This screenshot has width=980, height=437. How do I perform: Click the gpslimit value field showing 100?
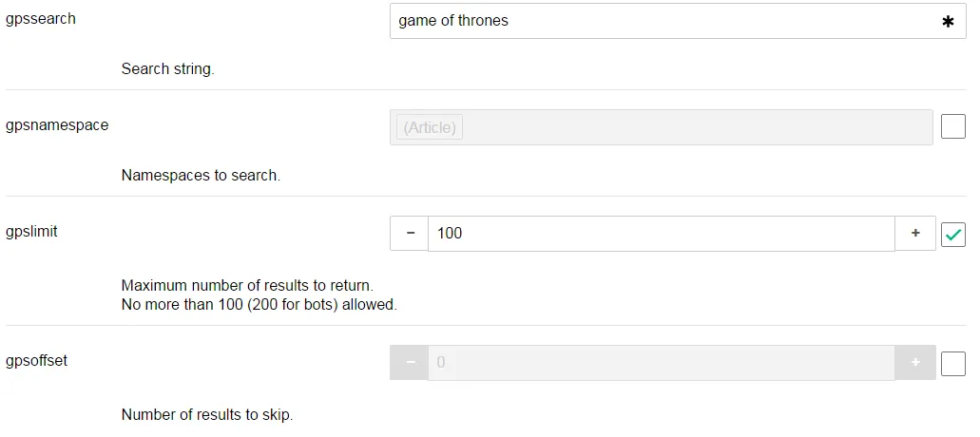(x=662, y=234)
